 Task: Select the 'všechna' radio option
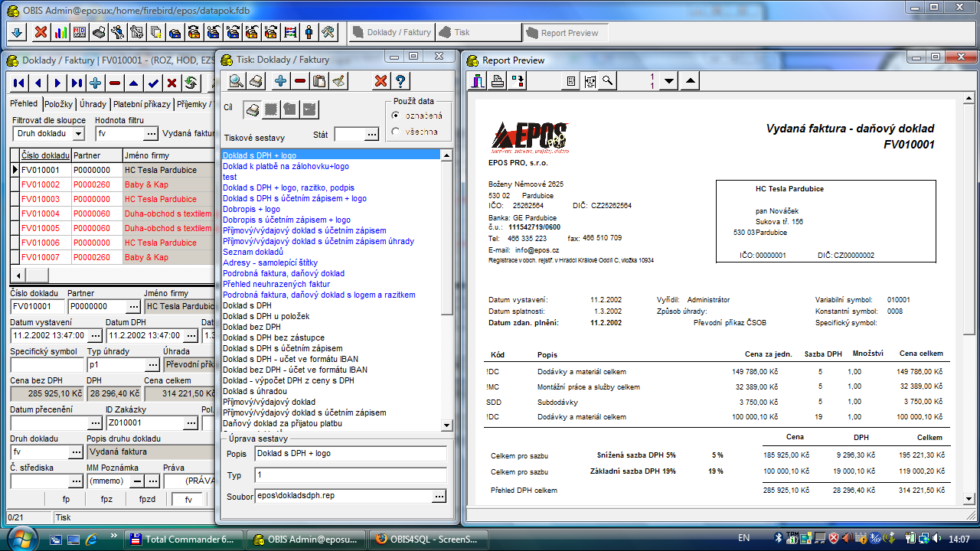(x=396, y=132)
